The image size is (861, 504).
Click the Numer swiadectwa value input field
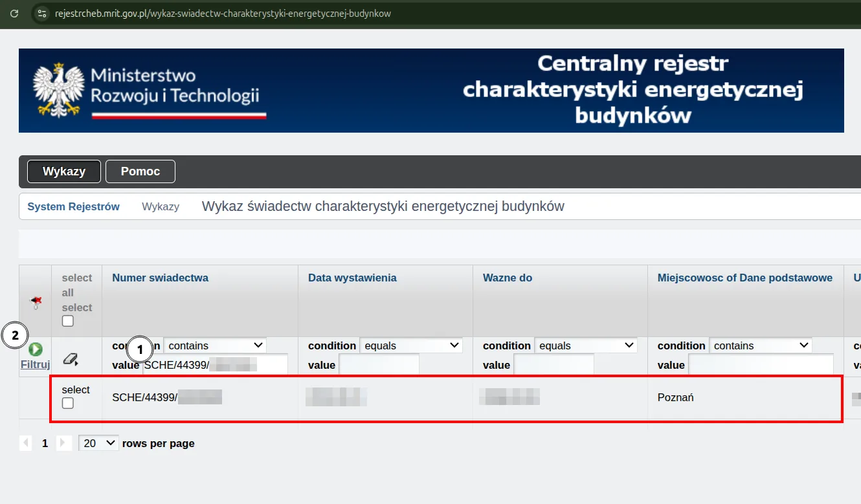coord(216,365)
